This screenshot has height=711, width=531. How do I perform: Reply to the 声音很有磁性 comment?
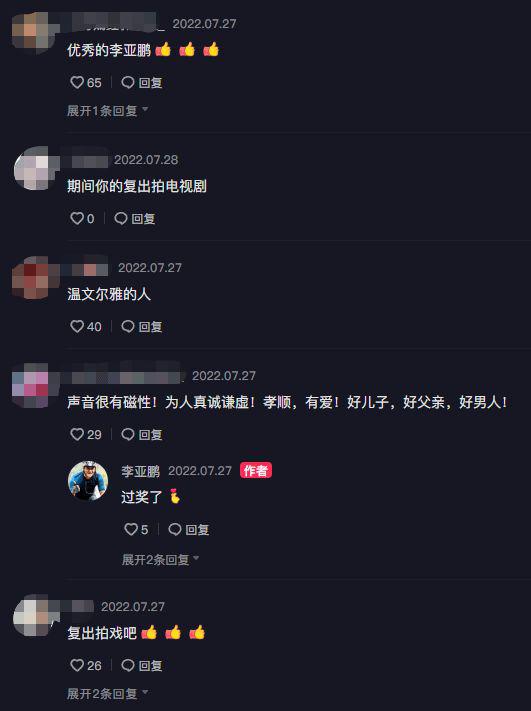[142, 434]
